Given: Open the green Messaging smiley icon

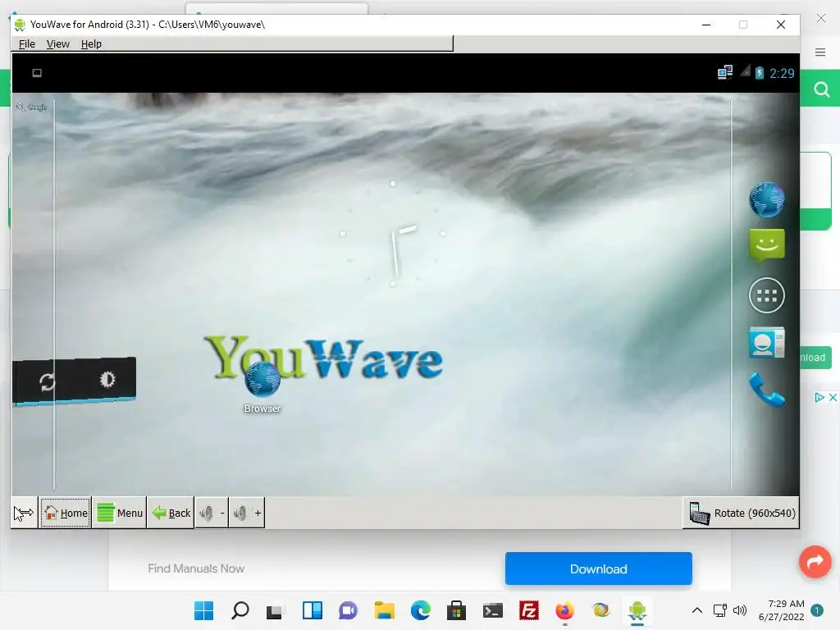Looking at the screenshot, I should pyautogui.click(x=767, y=246).
